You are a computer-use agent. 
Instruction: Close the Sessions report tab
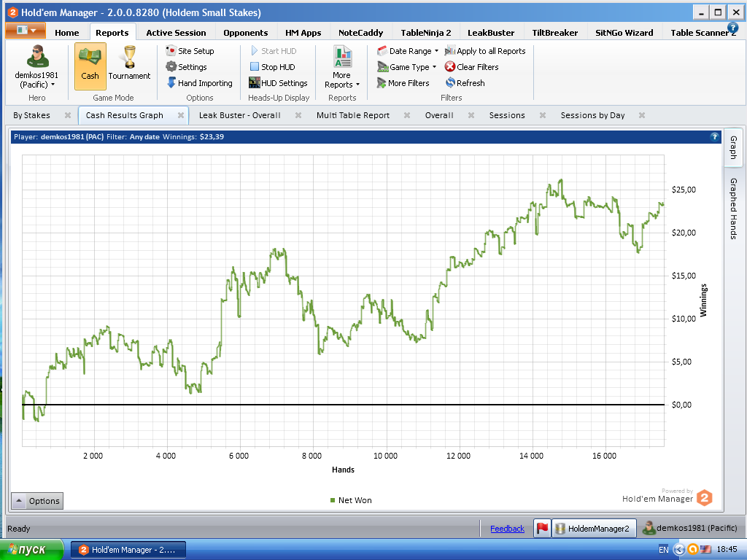tap(543, 115)
